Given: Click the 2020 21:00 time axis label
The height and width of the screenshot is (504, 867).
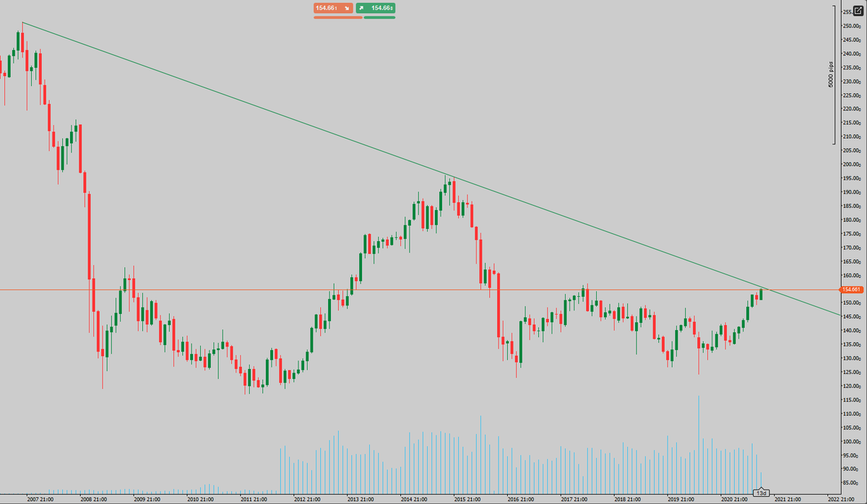Looking at the screenshot, I should point(734,499).
